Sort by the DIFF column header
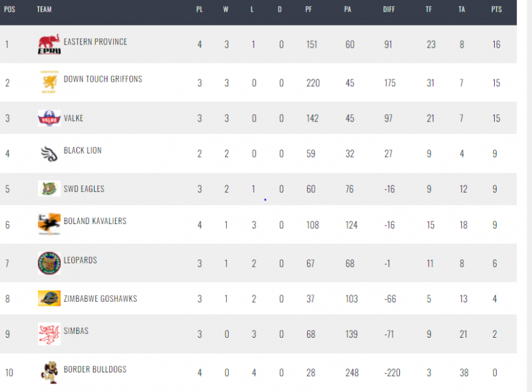 [x=389, y=10]
